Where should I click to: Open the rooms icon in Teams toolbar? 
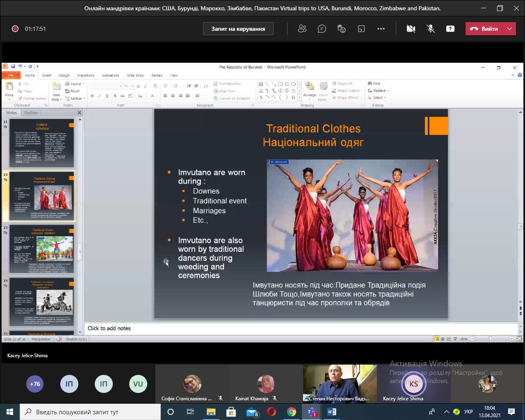point(361,29)
